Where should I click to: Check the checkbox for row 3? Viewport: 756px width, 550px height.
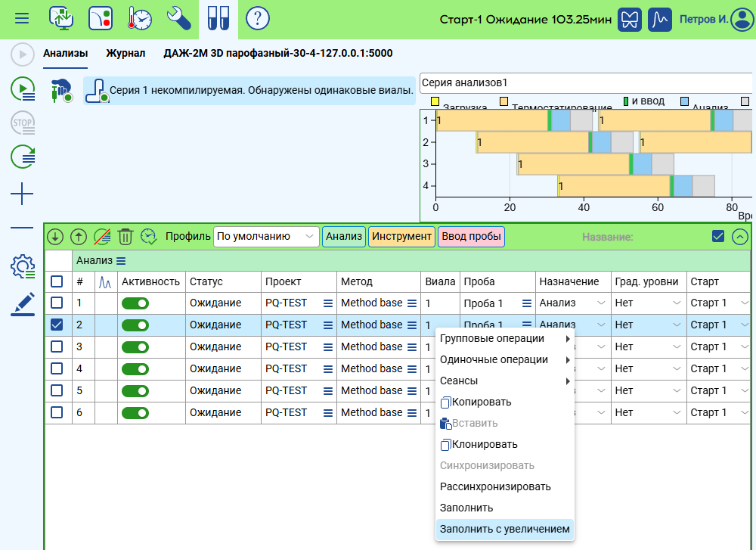click(57, 346)
